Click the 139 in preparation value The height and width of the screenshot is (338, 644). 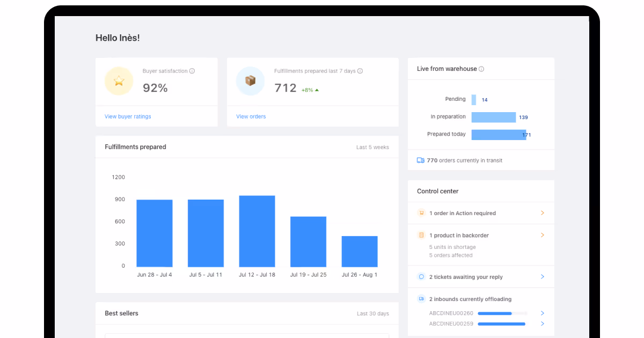pyautogui.click(x=523, y=117)
